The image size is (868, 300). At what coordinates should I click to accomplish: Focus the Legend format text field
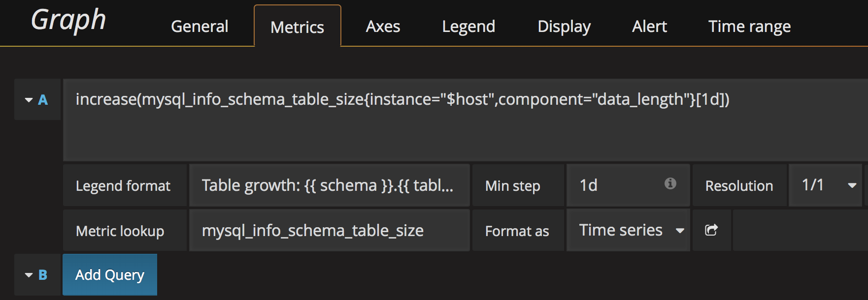(x=329, y=185)
